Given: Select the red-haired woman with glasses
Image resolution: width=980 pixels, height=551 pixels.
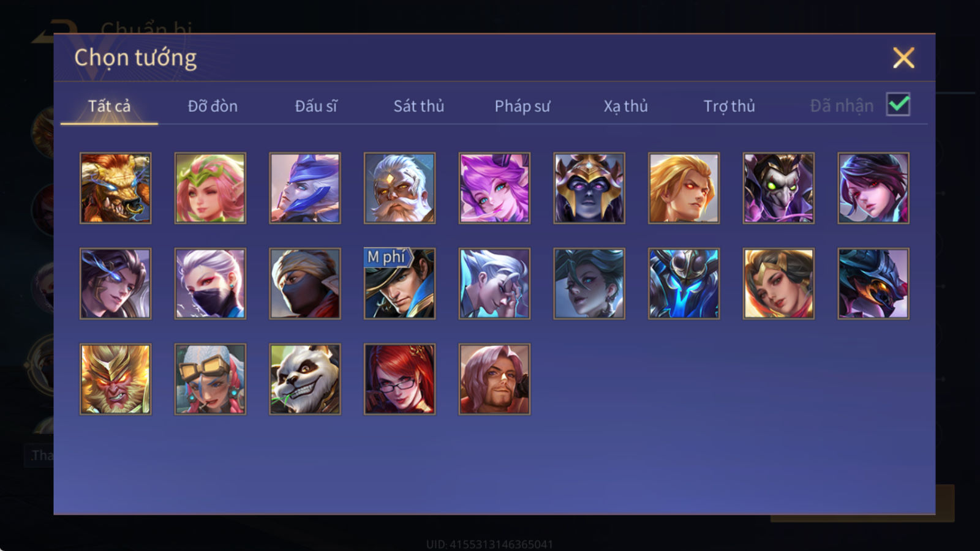Looking at the screenshot, I should [399, 379].
